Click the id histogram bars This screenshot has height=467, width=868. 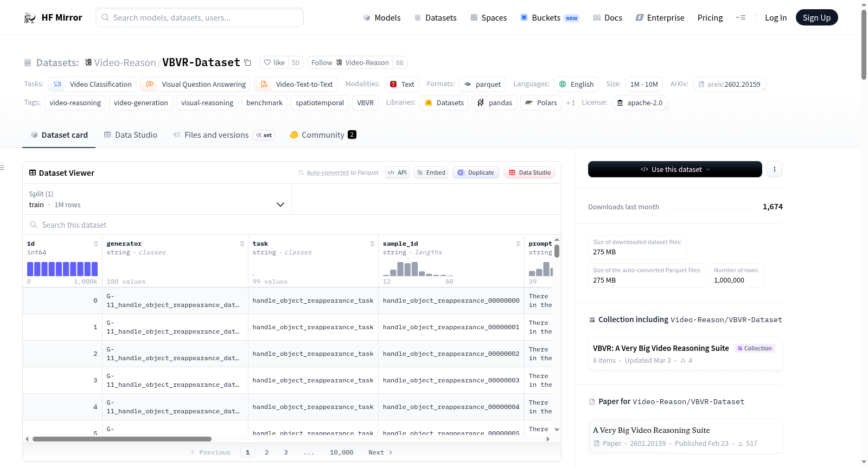[62, 269]
